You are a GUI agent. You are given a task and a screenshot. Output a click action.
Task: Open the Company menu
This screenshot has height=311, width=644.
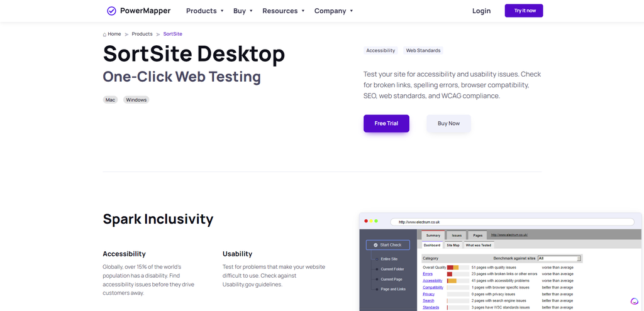pos(333,11)
